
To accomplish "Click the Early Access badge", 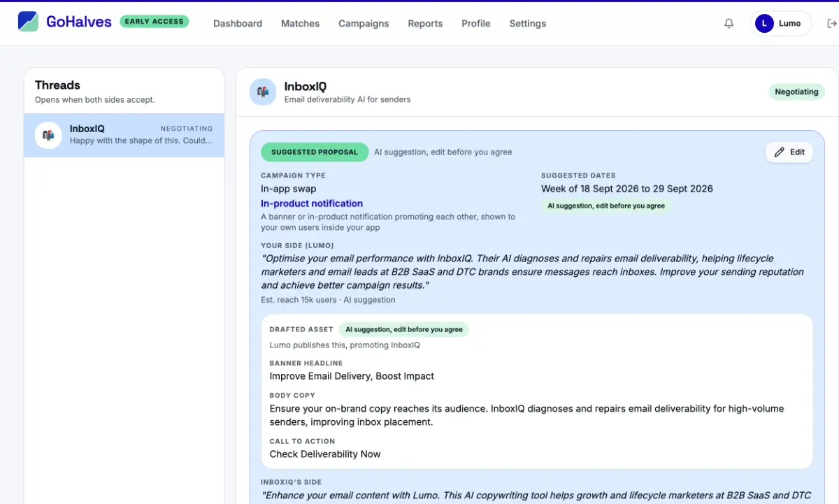I will coord(154,22).
